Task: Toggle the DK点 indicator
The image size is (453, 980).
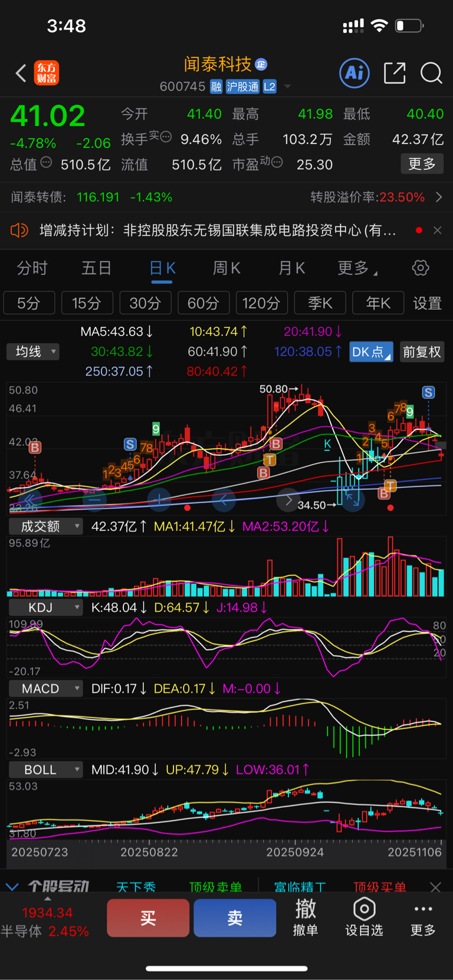Action: pyautogui.click(x=371, y=352)
